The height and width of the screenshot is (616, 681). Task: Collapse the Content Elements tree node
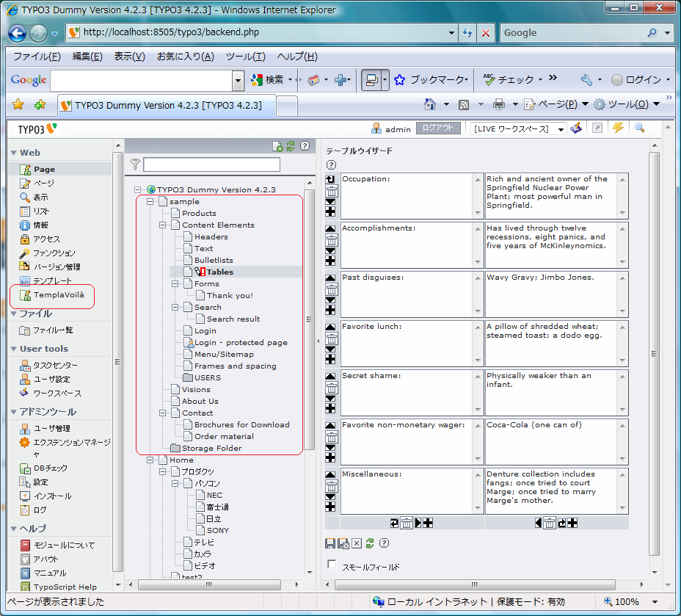pyautogui.click(x=162, y=225)
